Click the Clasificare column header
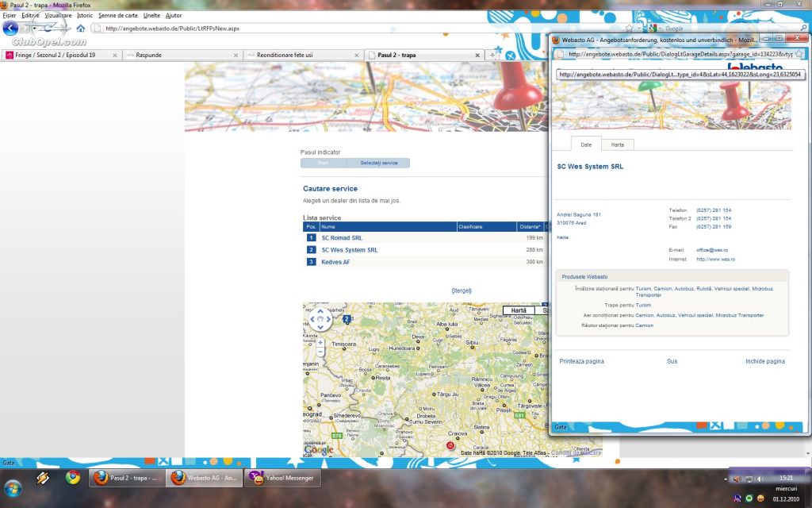The image size is (812, 508). pyautogui.click(x=486, y=226)
